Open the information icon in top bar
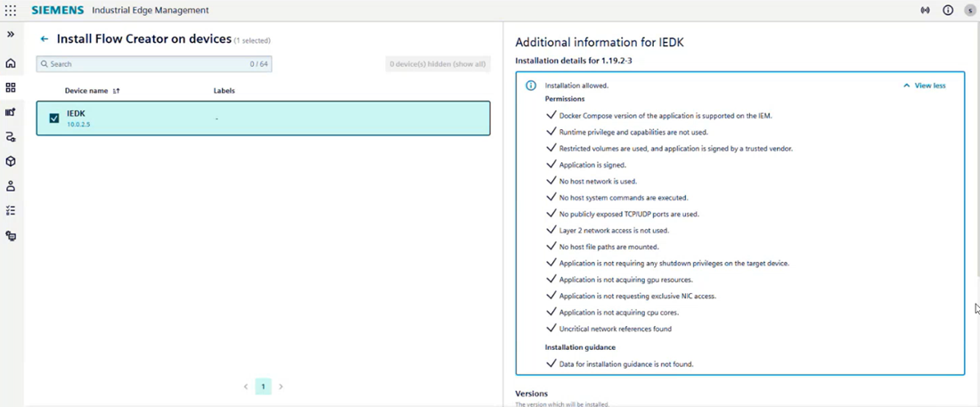This screenshot has height=407, width=980. coord(948,11)
